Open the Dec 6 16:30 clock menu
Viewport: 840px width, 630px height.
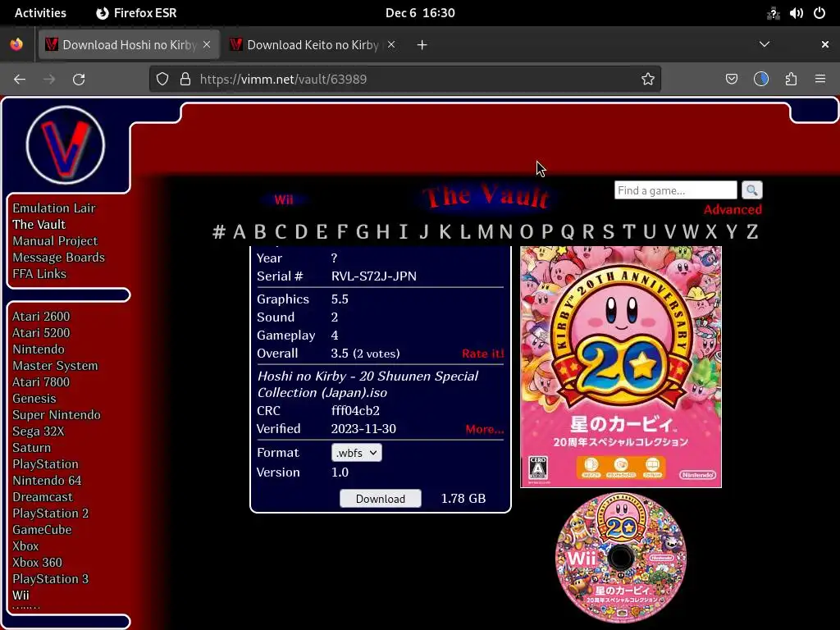click(420, 13)
